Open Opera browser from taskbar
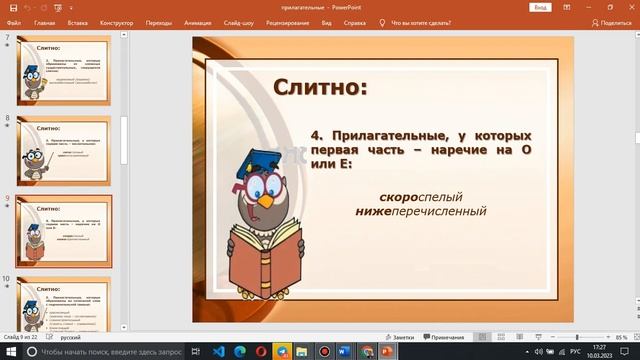Viewport: 640px width, 360px height. coord(261,351)
